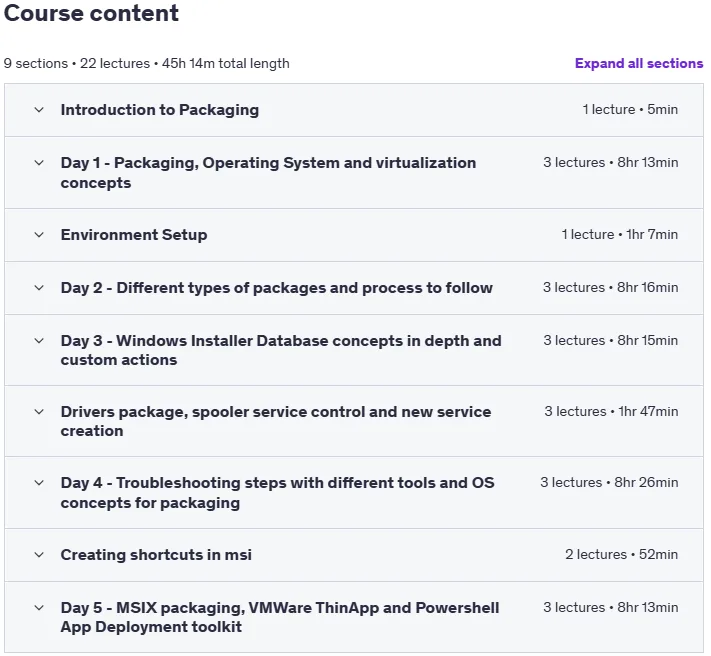
Task: Expand Creating shortcuts in msi chevron
Action: (39, 555)
